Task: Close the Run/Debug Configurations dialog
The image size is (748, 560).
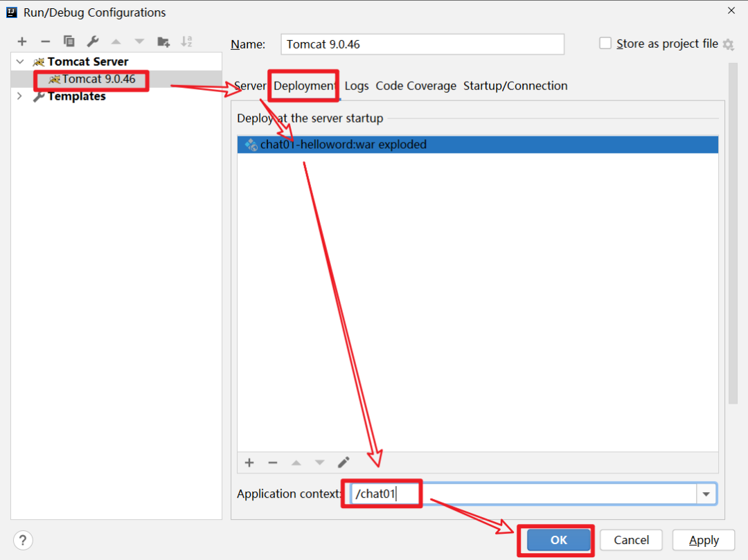Action: [731, 10]
